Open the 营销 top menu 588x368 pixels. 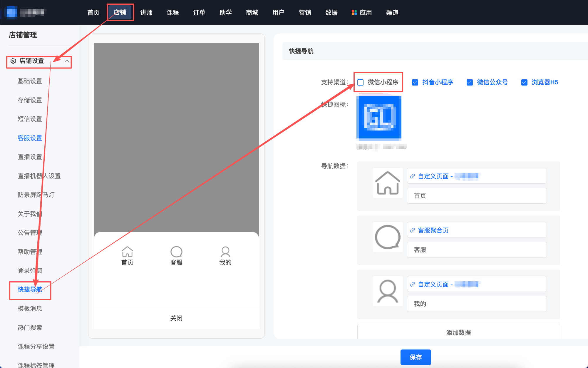tap(305, 12)
